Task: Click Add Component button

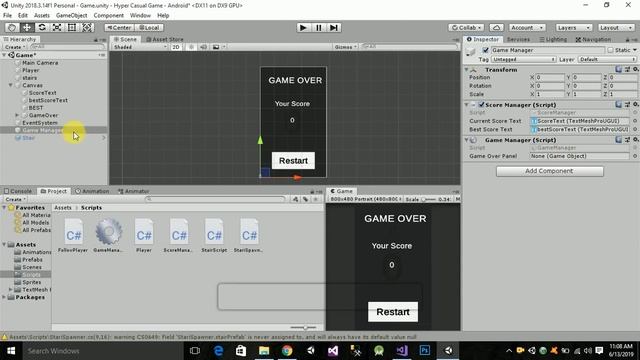Action: pyautogui.click(x=549, y=171)
